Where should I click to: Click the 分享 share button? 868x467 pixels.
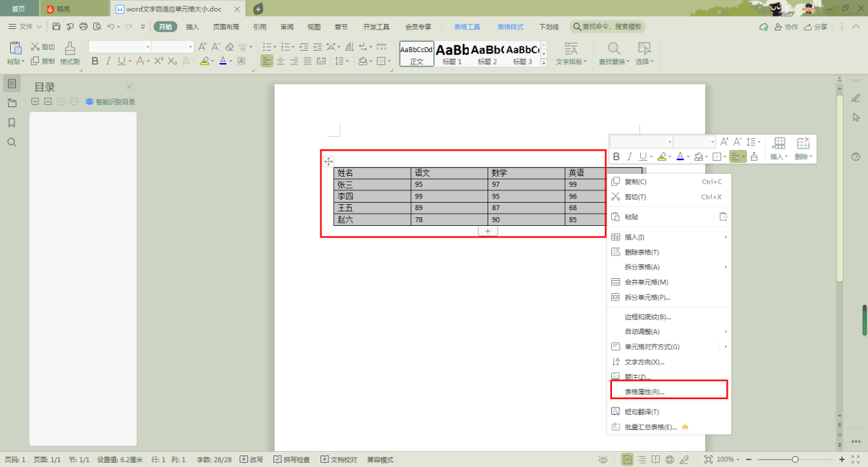coord(816,27)
